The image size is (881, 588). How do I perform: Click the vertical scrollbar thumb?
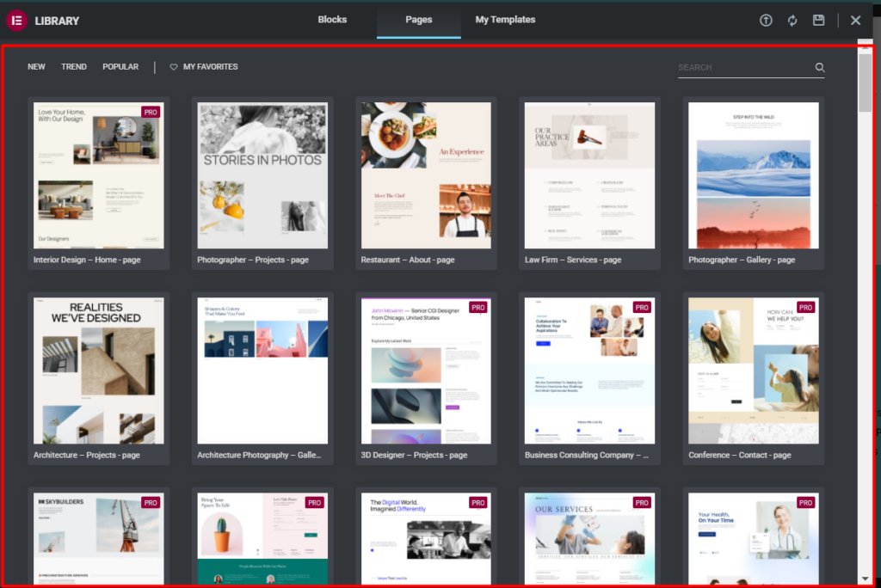[866, 83]
